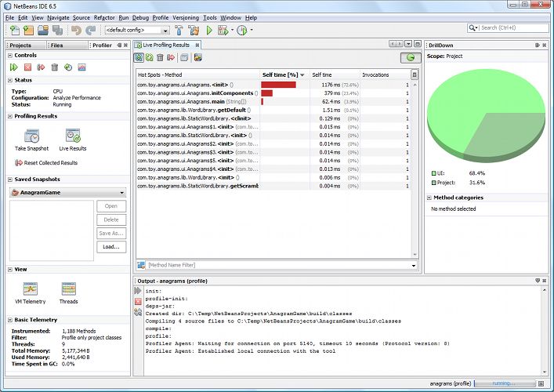This screenshot has width=554, height=392.
Task: Click the Rerun Last Profiling control icon
Action: (x=14, y=67)
